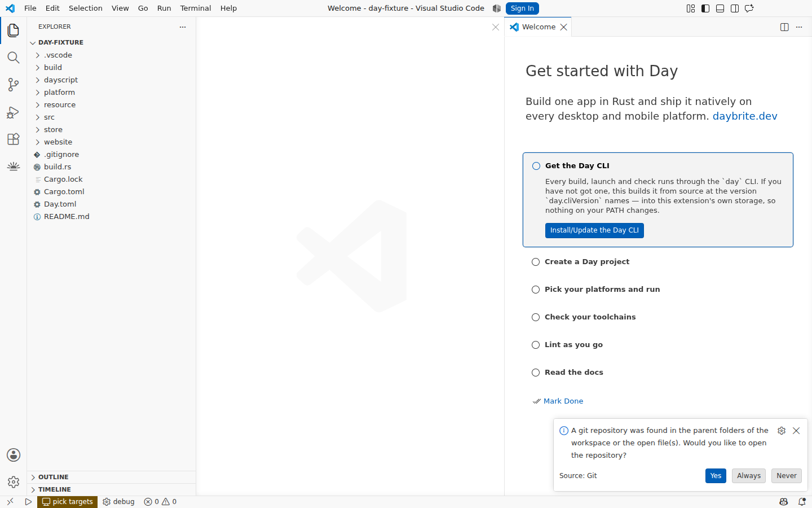Expand the TIMELINE section
812x508 pixels.
(x=112, y=489)
